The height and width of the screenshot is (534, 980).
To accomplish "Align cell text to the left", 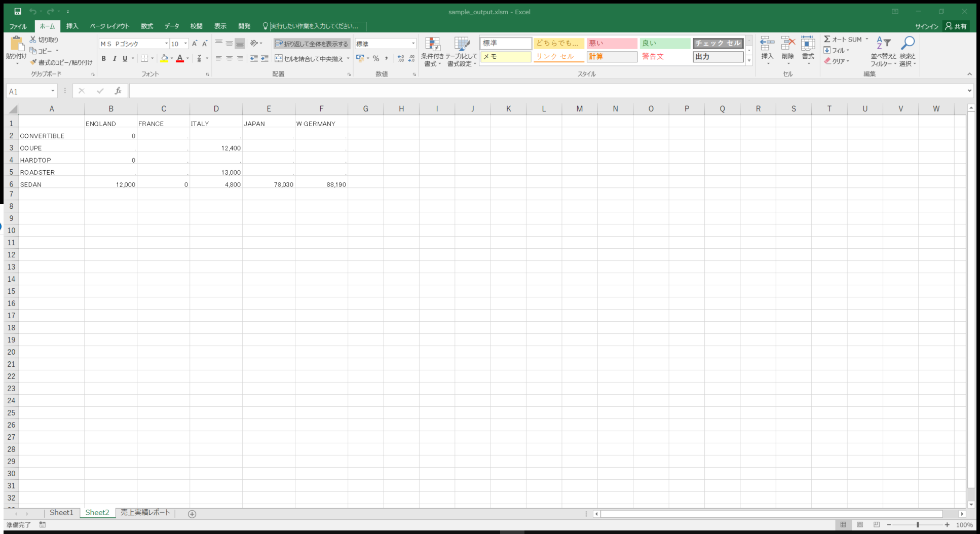I will point(218,58).
